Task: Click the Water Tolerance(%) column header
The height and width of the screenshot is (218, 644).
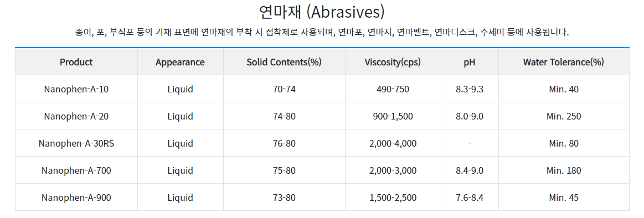Action: [x=564, y=62]
